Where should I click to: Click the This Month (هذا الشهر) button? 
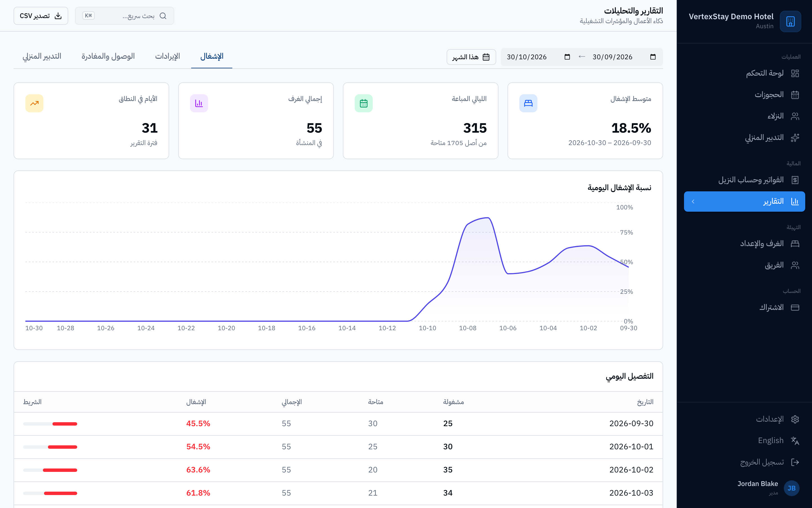click(x=471, y=57)
